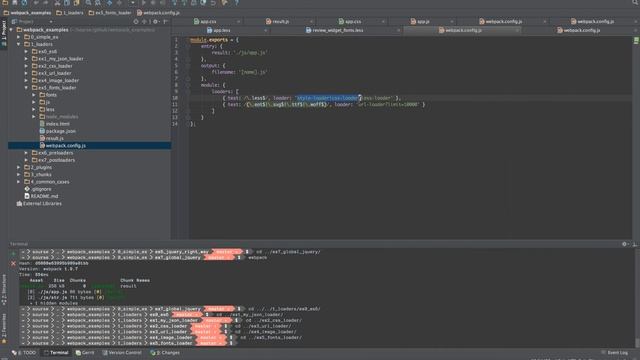Switch to the app.less editor tab
The image size is (640, 360).
218,30
